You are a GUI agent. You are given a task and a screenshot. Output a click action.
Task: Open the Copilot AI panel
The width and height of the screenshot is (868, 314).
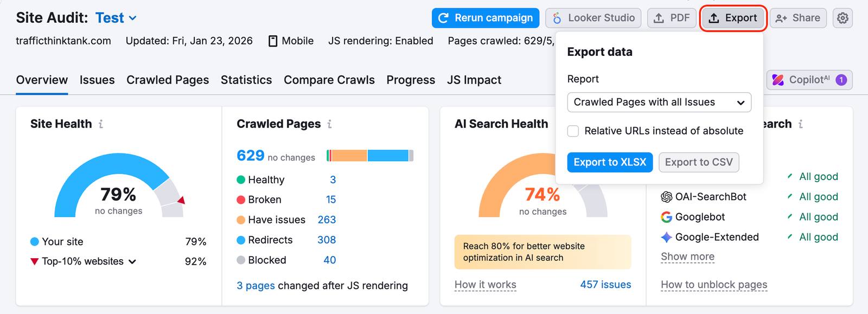pyautogui.click(x=808, y=80)
